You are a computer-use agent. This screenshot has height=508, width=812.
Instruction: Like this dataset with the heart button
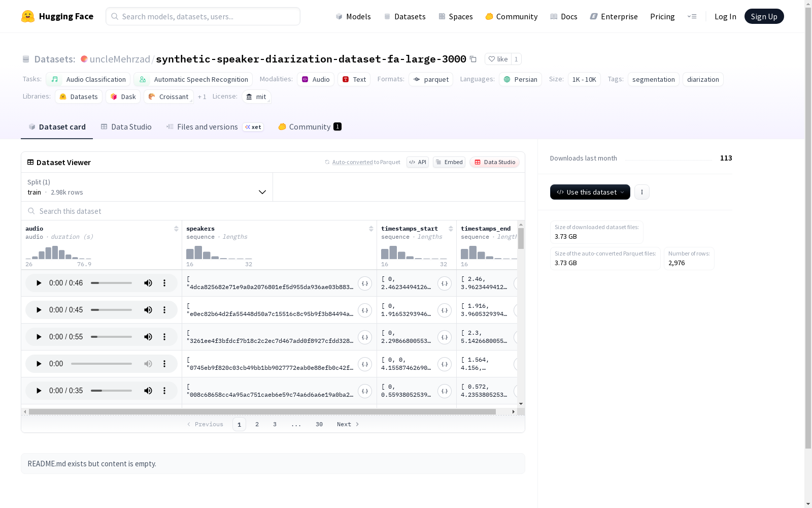click(498, 59)
